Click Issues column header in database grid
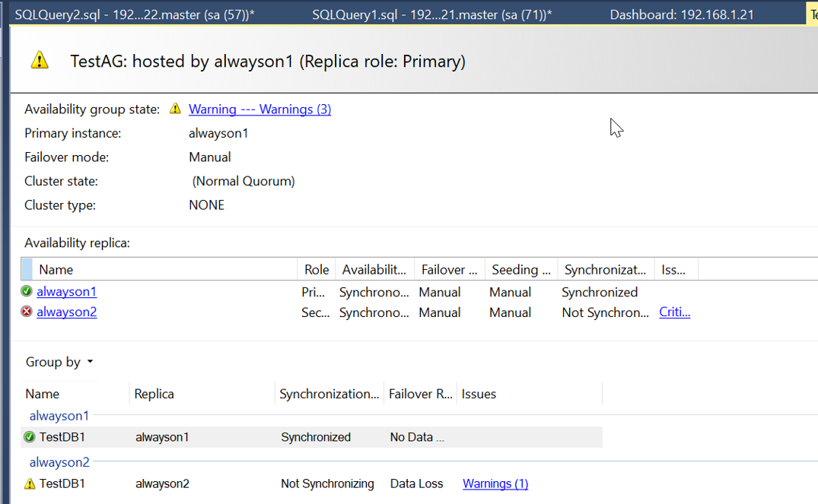Image resolution: width=818 pixels, height=504 pixels. (x=530, y=394)
